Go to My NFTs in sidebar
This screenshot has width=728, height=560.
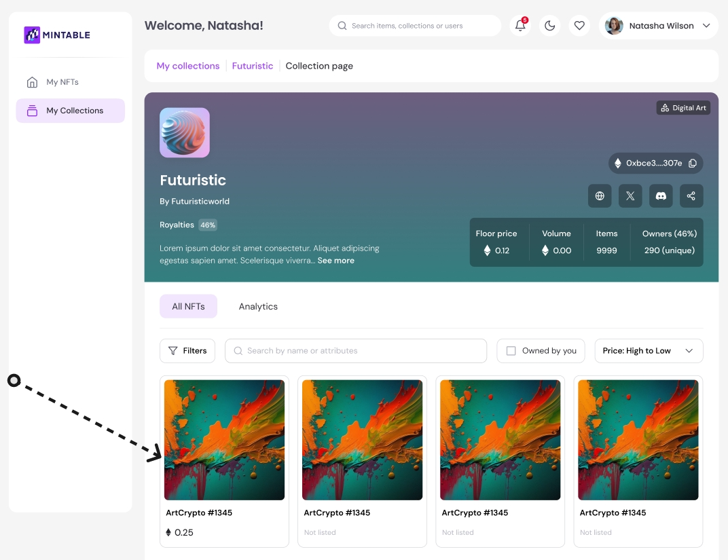62,82
